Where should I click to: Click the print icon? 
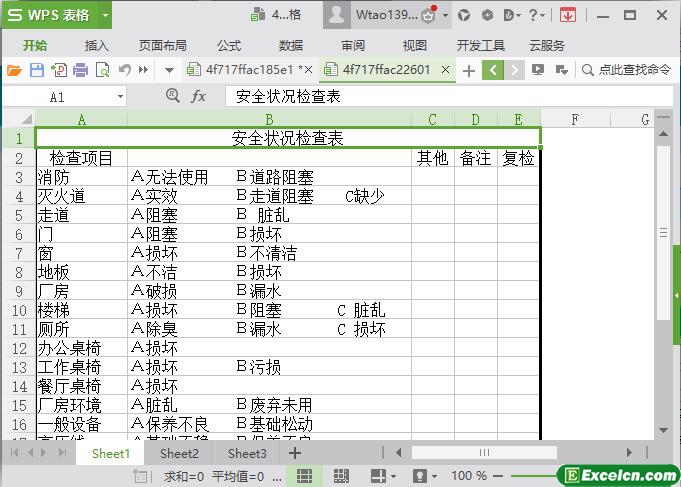[x=80, y=69]
